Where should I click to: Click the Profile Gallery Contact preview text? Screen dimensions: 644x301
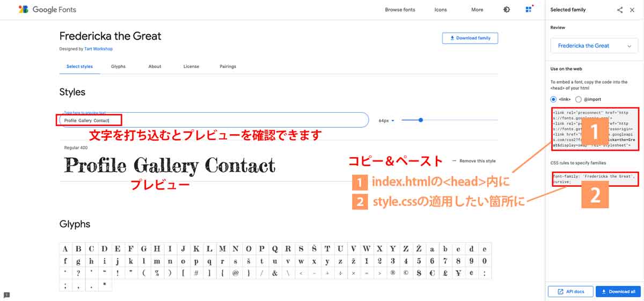click(170, 165)
